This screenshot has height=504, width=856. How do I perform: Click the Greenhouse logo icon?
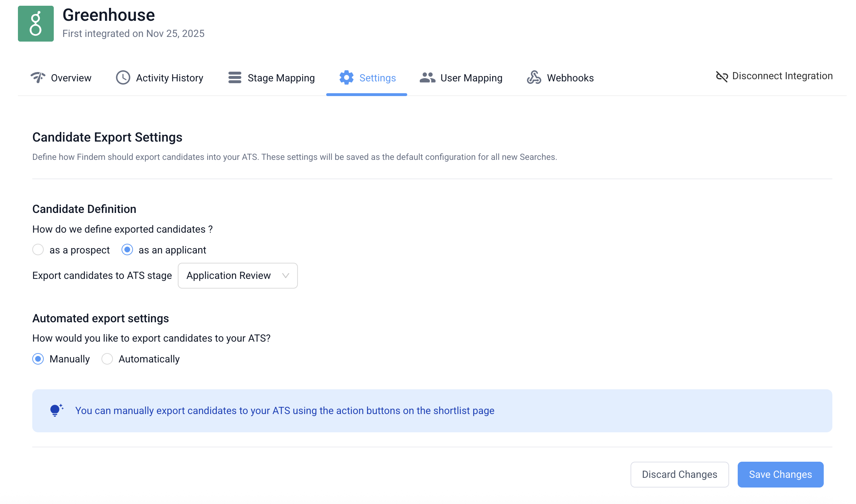pyautogui.click(x=36, y=24)
